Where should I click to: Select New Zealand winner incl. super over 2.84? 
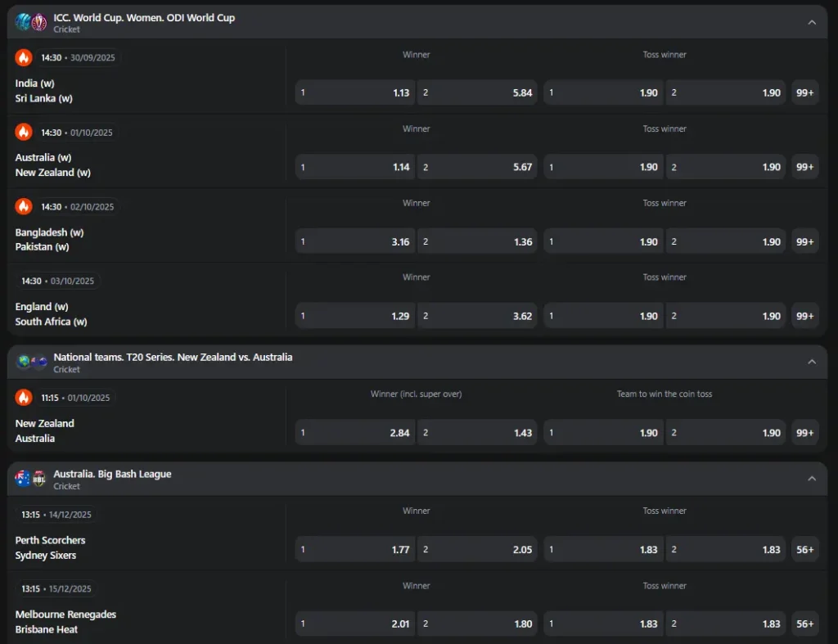click(x=355, y=433)
